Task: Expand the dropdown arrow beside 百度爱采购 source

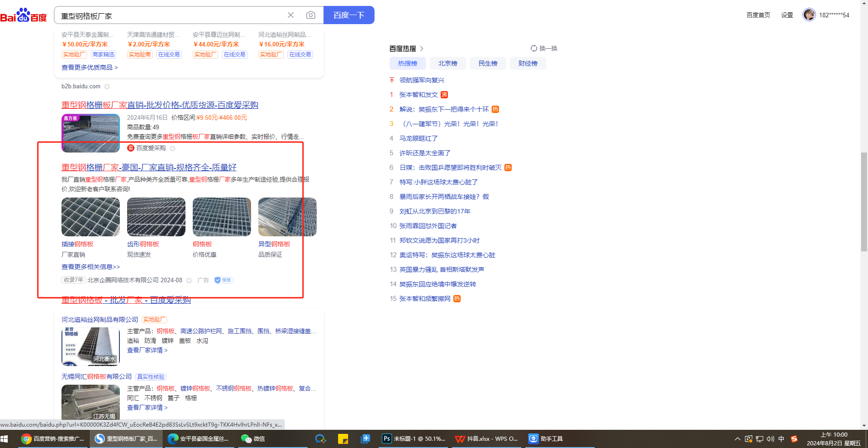Action: (x=173, y=148)
